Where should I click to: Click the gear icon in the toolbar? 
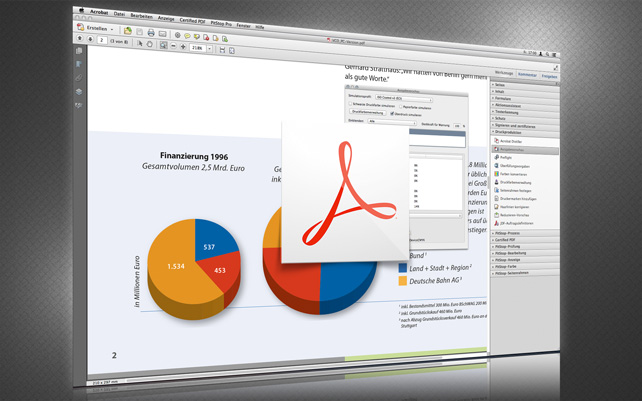(x=178, y=35)
